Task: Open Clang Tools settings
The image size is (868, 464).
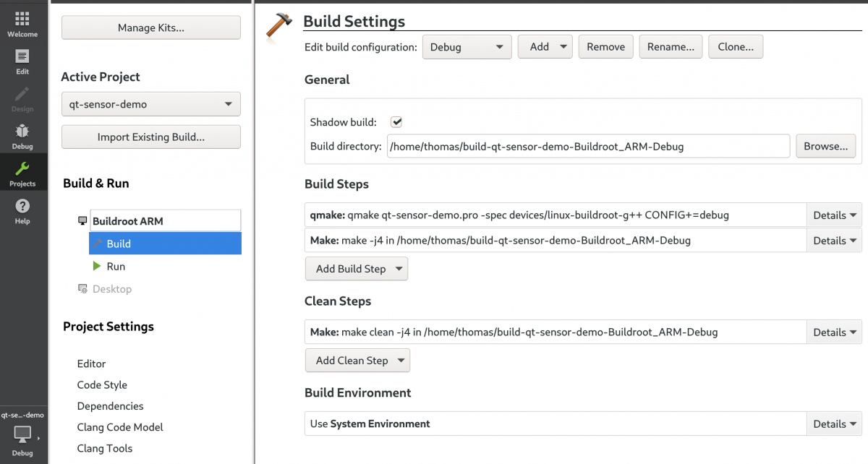Action: pos(105,448)
